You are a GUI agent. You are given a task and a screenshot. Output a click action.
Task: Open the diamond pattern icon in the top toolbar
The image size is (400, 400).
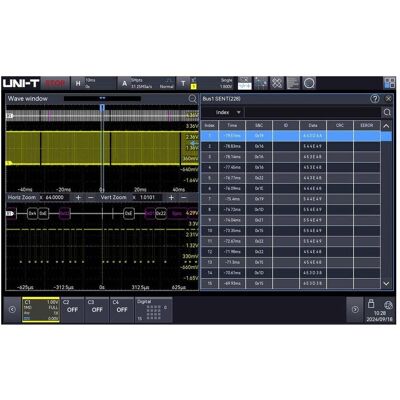[277, 83]
